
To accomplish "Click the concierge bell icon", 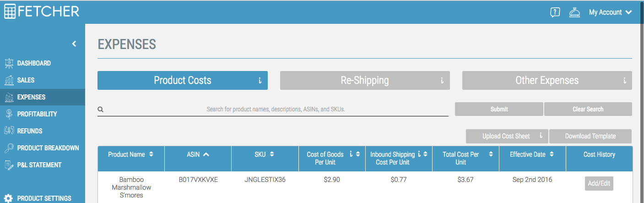I will coord(574,12).
